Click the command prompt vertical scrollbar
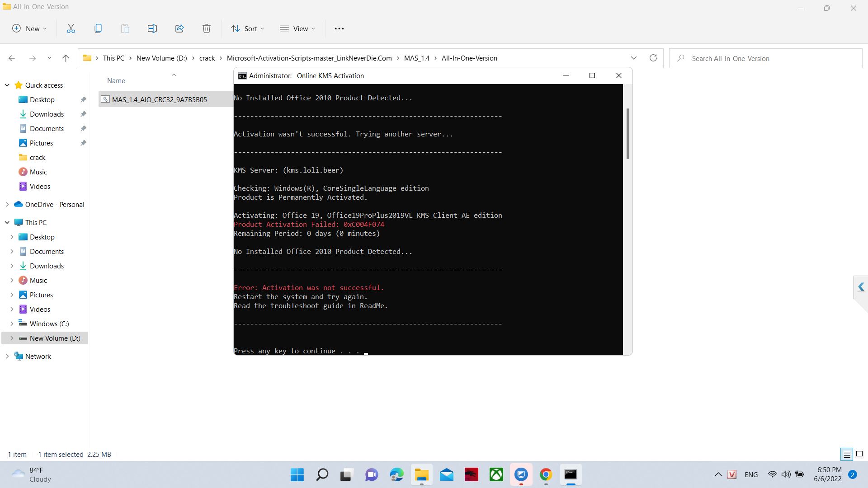The image size is (868, 488). click(627, 134)
